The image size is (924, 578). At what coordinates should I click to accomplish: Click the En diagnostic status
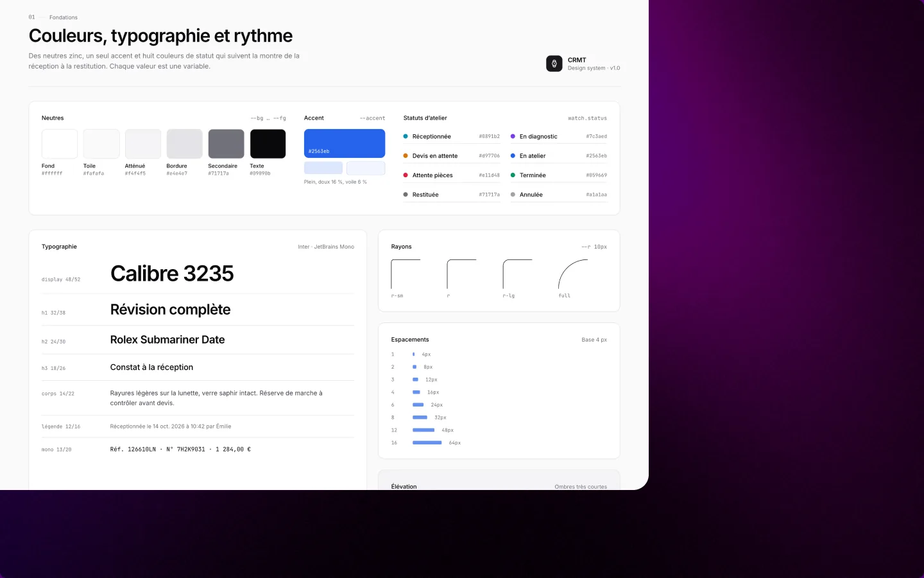click(558, 136)
